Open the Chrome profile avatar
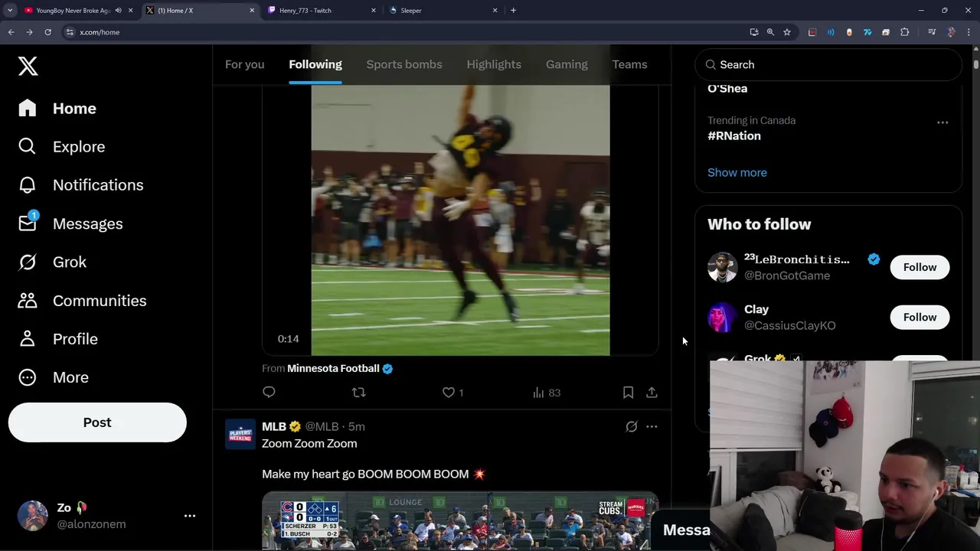Screen dimensions: 980x551 (952, 32)
